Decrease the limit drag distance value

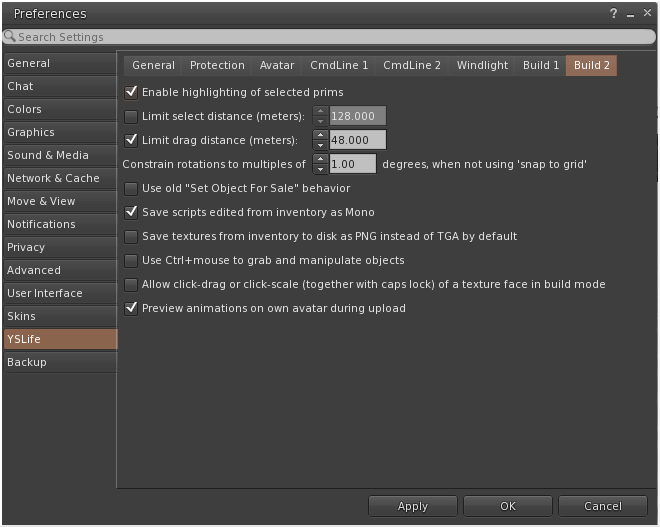pyautogui.click(x=320, y=145)
